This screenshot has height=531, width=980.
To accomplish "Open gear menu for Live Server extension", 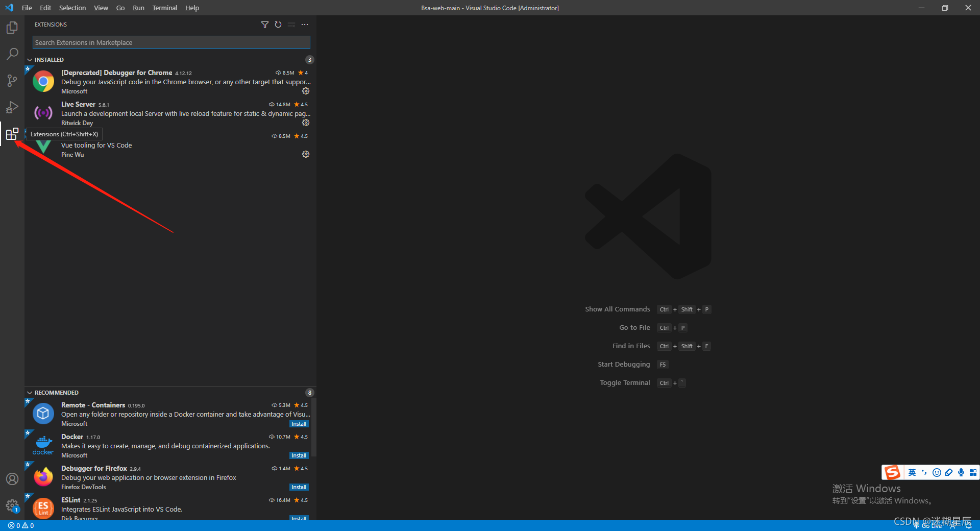I will 306,123.
